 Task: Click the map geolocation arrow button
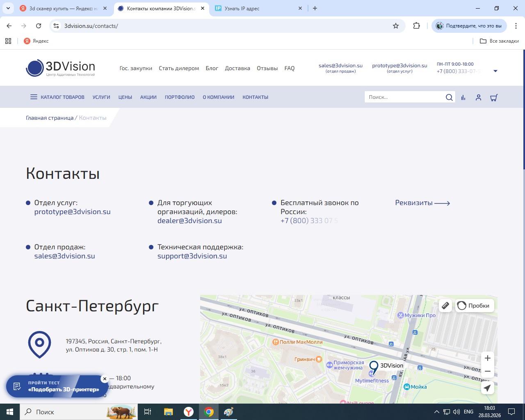(x=487, y=388)
